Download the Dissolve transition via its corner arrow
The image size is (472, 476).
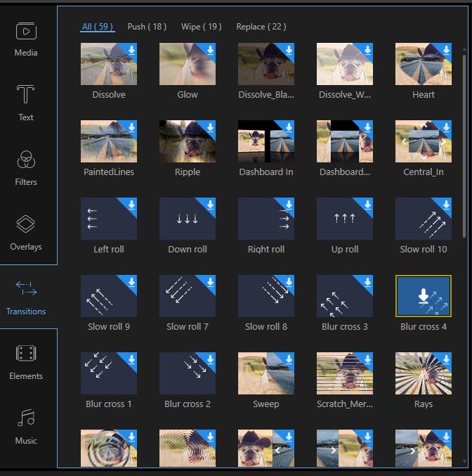click(x=131, y=50)
